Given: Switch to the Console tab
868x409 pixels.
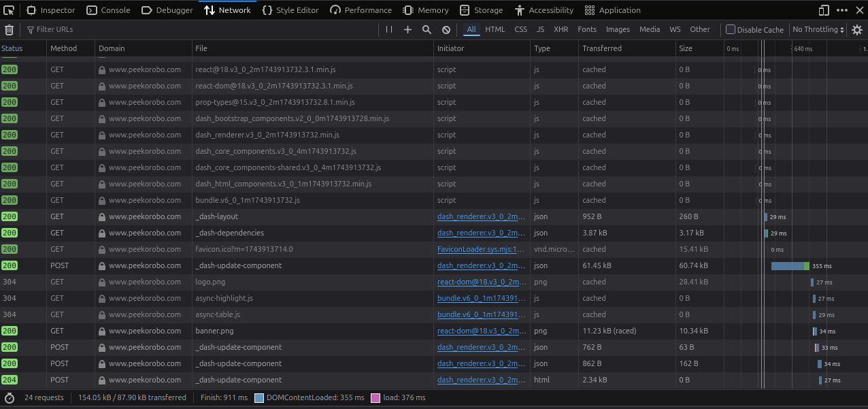Looking at the screenshot, I should 108,10.
